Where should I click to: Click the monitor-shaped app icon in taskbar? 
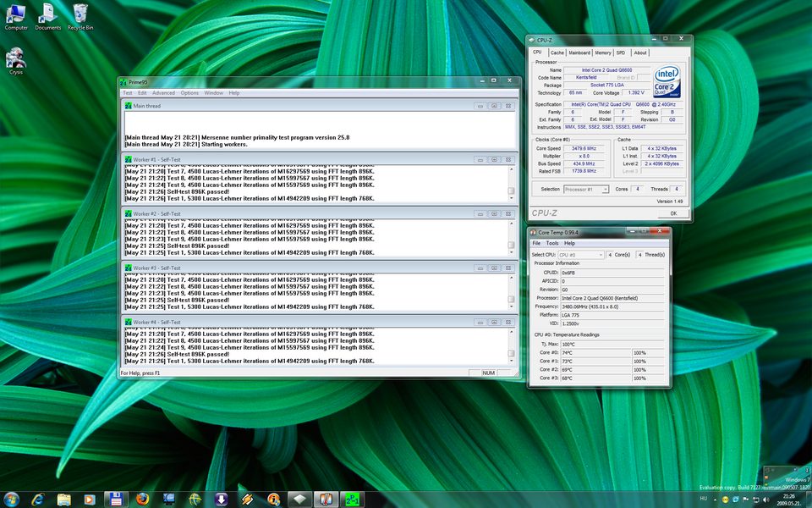pyautogui.click(x=169, y=500)
